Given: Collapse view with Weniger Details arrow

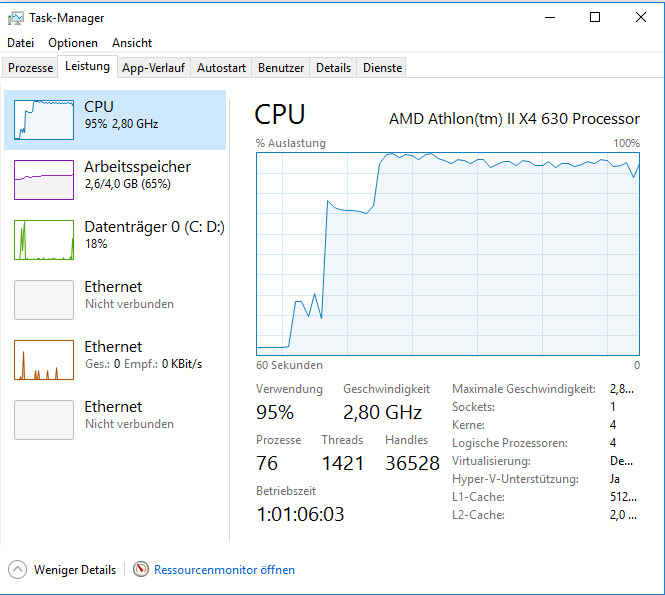Looking at the screenshot, I should [17, 570].
